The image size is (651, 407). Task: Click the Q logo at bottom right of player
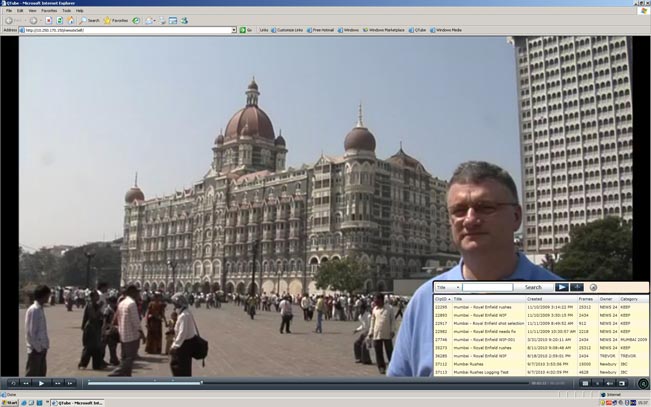(x=643, y=383)
